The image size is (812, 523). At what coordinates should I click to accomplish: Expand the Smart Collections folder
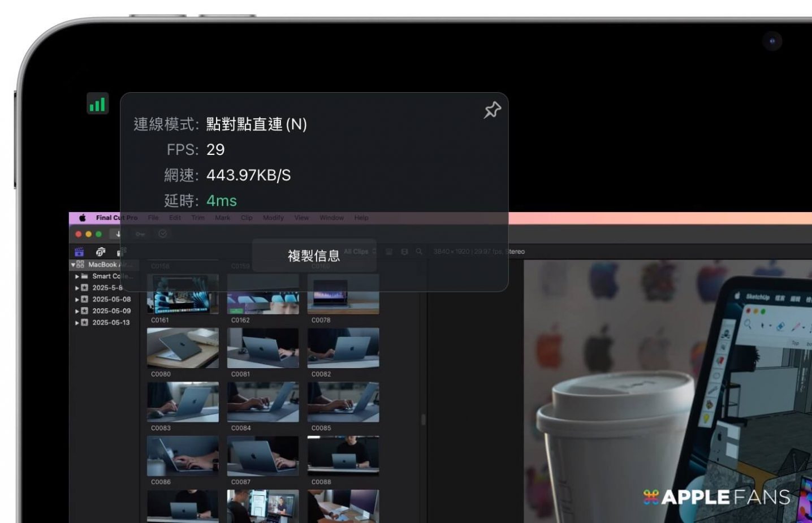(x=77, y=276)
